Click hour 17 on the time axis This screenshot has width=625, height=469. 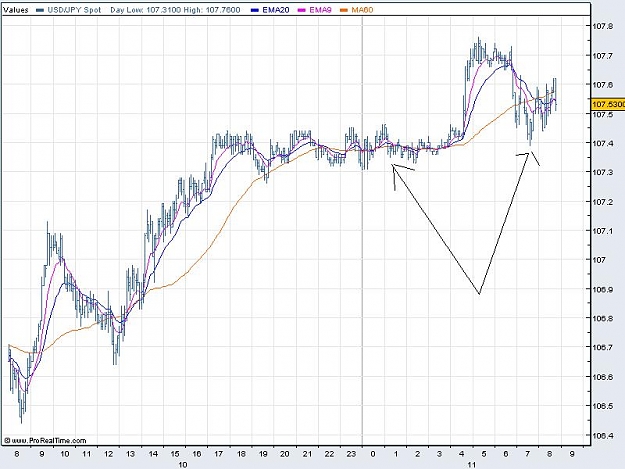click(x=218, y=454)
